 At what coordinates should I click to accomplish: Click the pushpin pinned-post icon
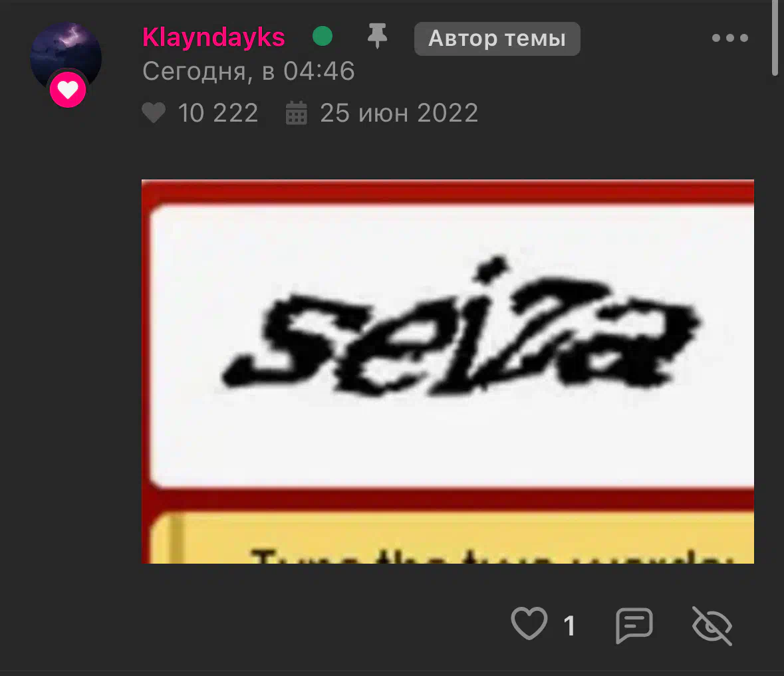click(x=378, y=36)
